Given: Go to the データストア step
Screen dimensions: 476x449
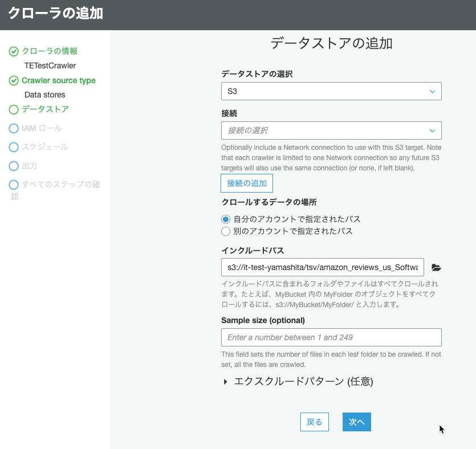Looking at the screenshot, I should 45,109.
